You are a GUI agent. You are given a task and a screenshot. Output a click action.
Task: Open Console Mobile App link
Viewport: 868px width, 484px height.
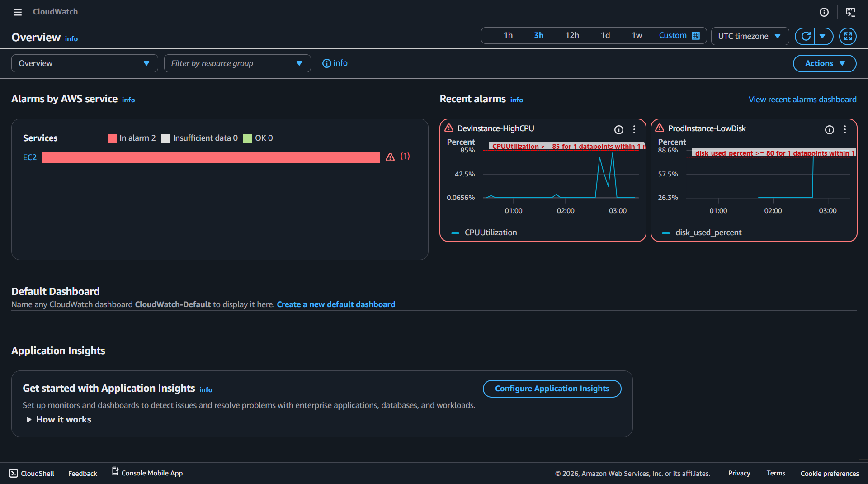pos(147,473)
